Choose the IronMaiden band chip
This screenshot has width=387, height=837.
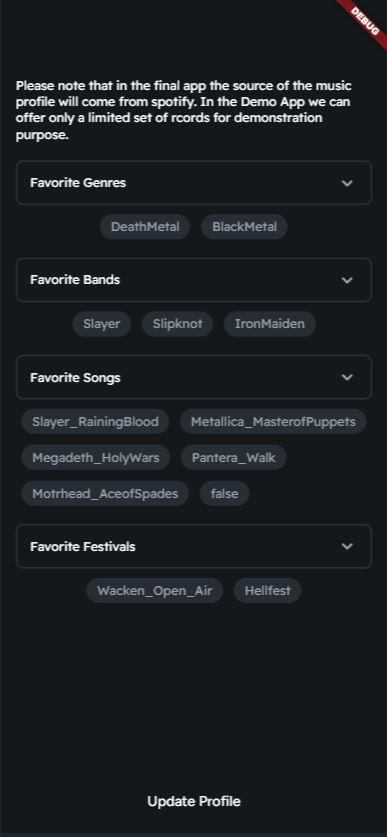click(270, 324)
